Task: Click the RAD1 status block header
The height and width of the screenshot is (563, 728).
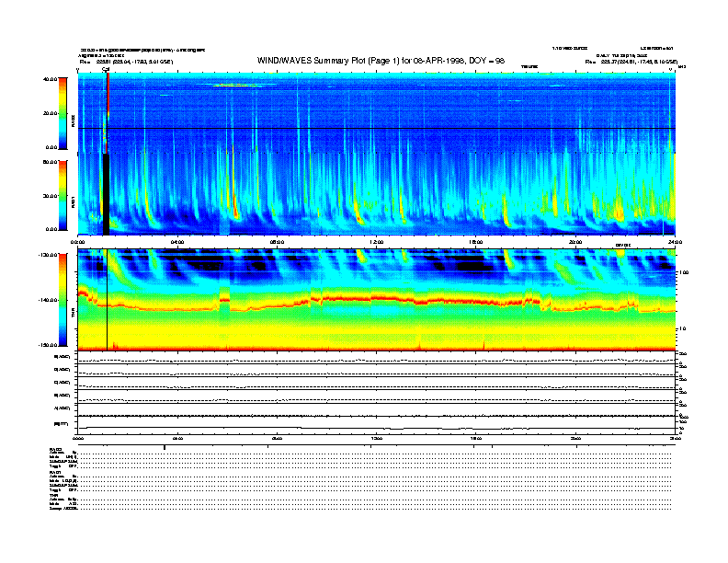Action: [55, 473]
